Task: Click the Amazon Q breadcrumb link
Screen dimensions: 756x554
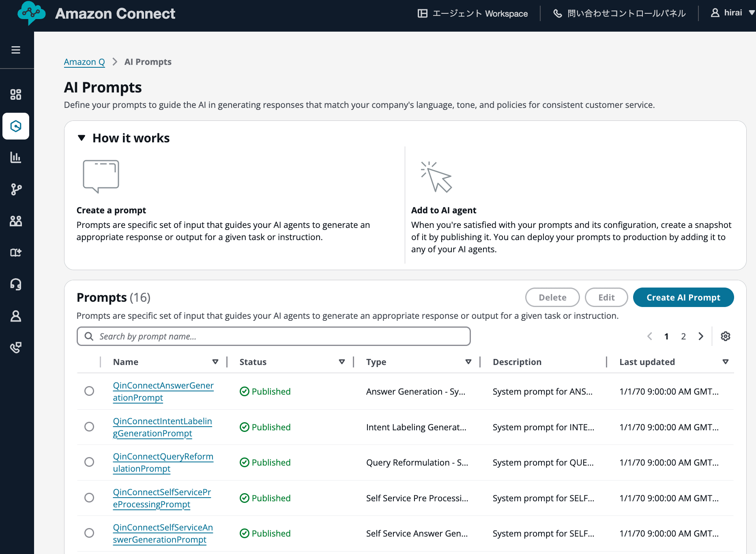Action: pos(84,62)
